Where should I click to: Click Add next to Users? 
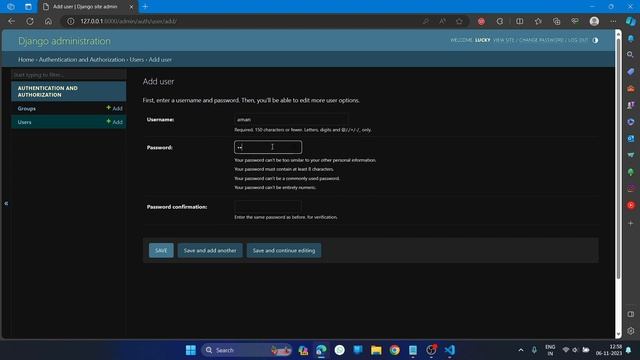point(114,122)
